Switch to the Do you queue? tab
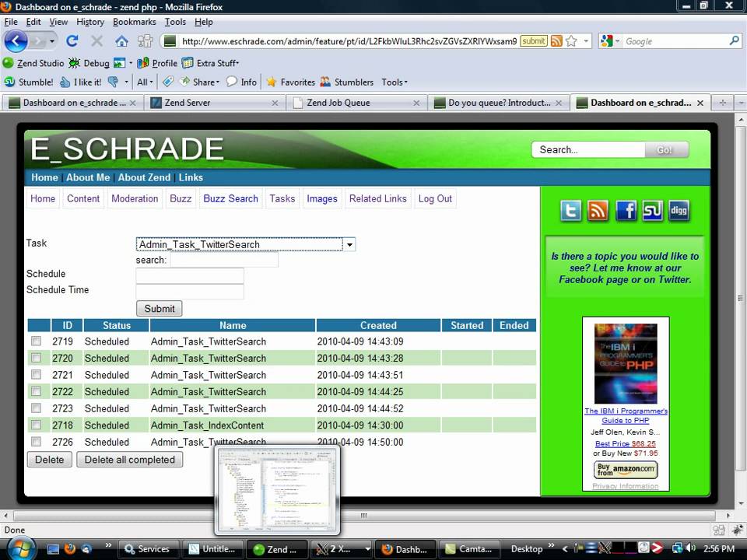Screen dimensions: 747x560 coord(498,103)
